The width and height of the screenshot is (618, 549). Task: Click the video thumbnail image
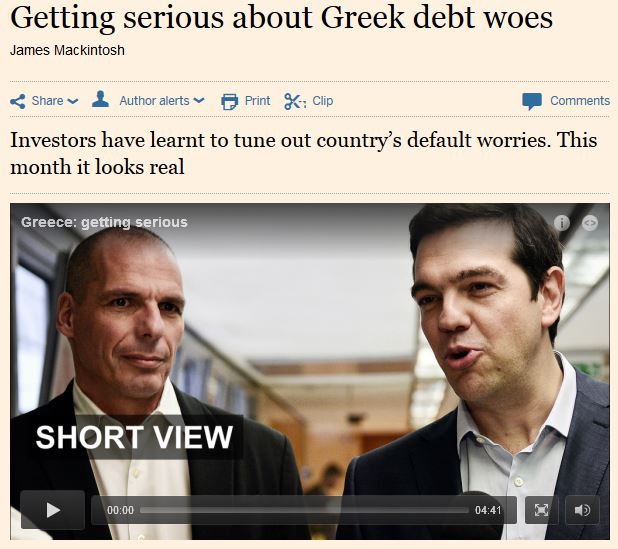pyautogui.click(x=310, y=347)
